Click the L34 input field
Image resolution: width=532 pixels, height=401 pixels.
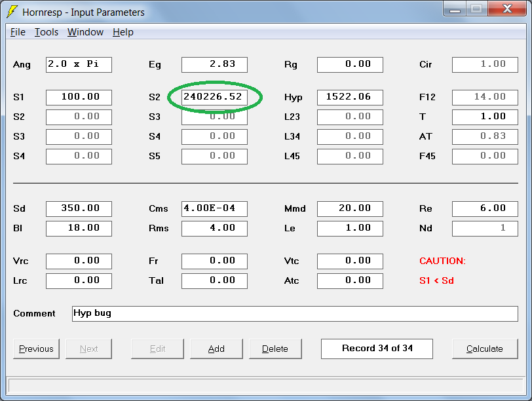coord(350,137)
